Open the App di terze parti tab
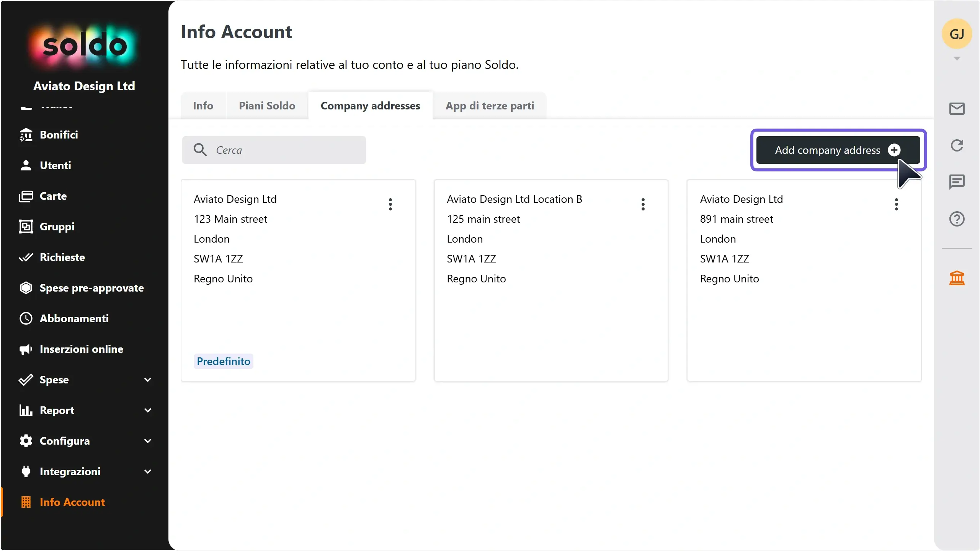980x551 pixels. pos(490,106)
